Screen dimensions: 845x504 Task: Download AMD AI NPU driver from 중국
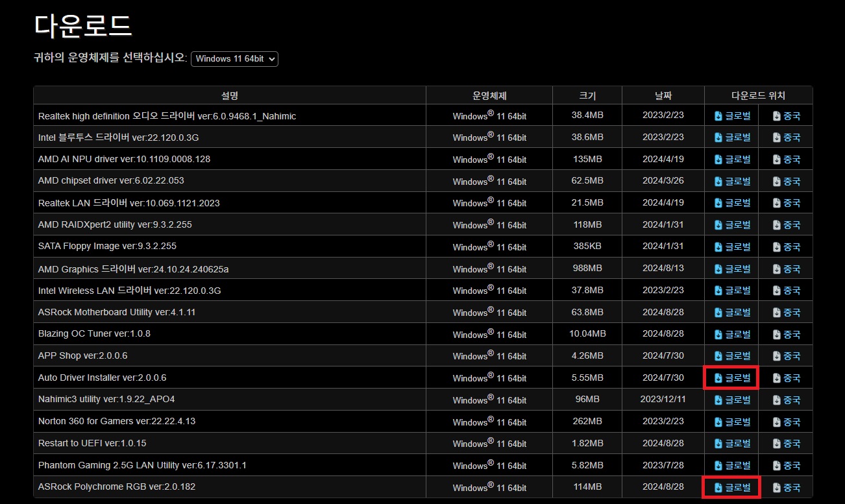(x=786, y=160)
